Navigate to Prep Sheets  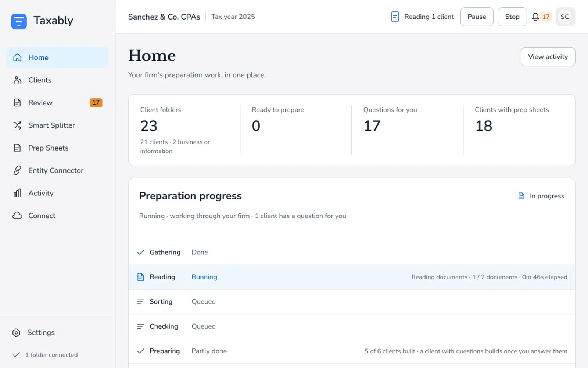[x=57, y=148]
